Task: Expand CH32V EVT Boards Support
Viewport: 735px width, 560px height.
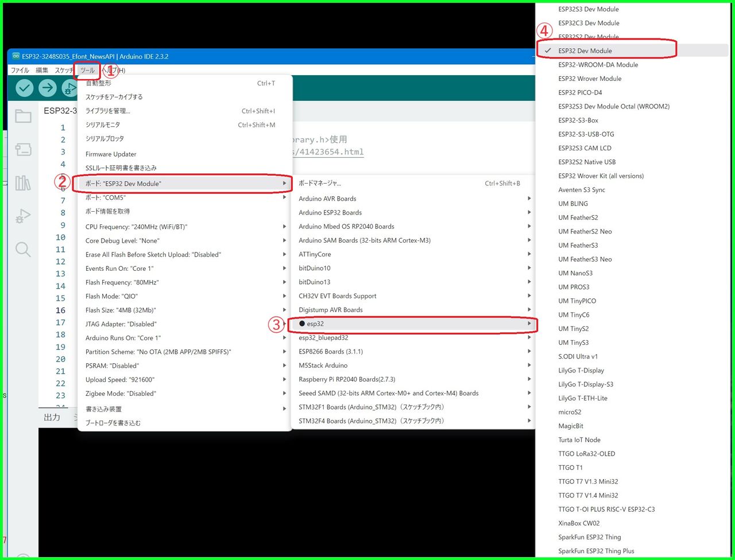Action: [x=413, y=295]
